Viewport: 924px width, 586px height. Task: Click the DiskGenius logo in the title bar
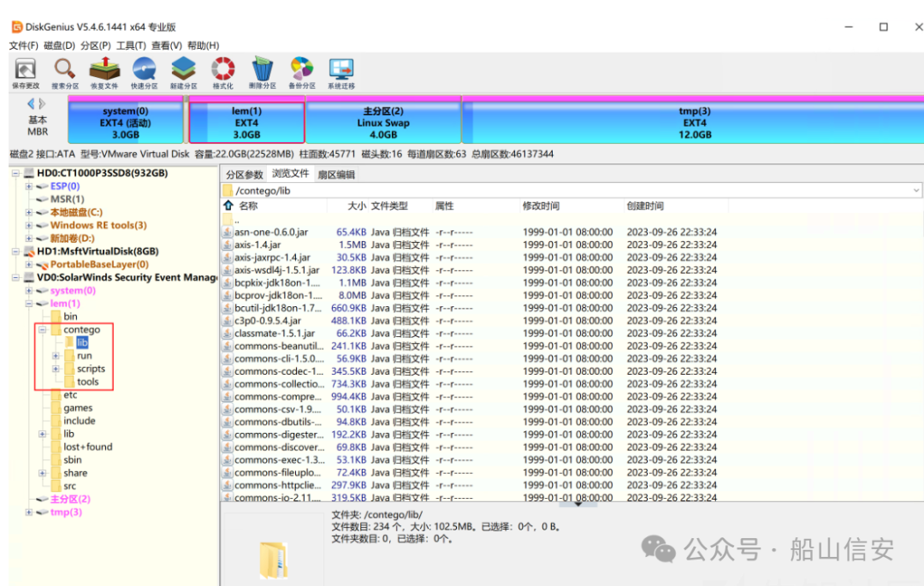click(x=17, y=27)
